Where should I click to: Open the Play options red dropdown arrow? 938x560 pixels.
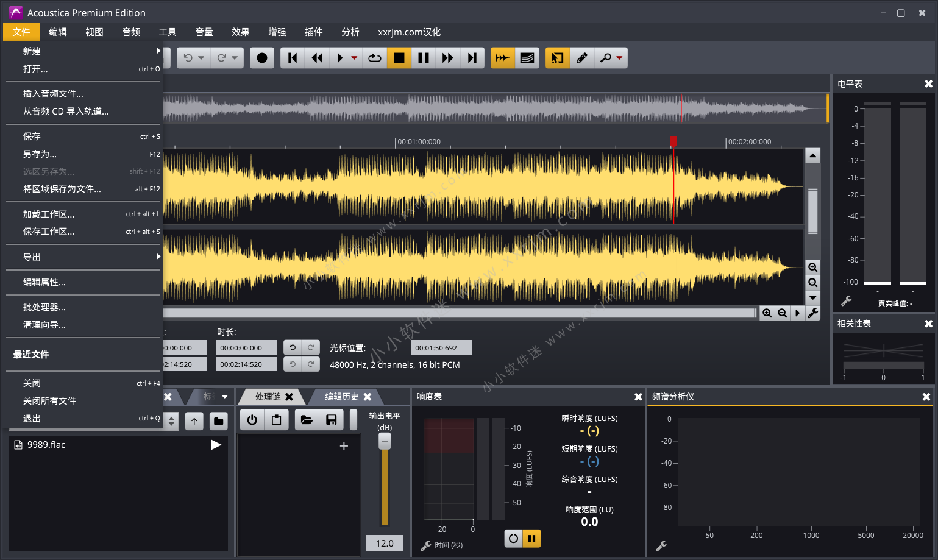coord(354,58)
